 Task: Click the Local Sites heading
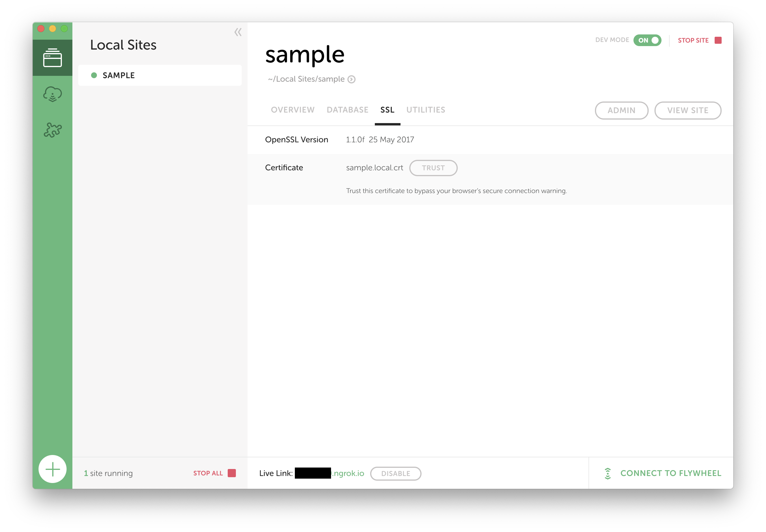pos(123,45)
